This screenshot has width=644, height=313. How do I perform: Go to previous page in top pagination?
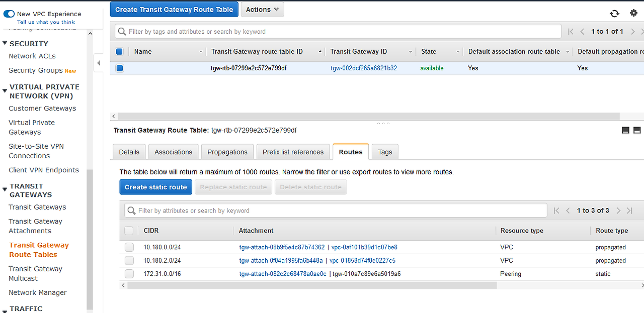(x=582, y=32)
